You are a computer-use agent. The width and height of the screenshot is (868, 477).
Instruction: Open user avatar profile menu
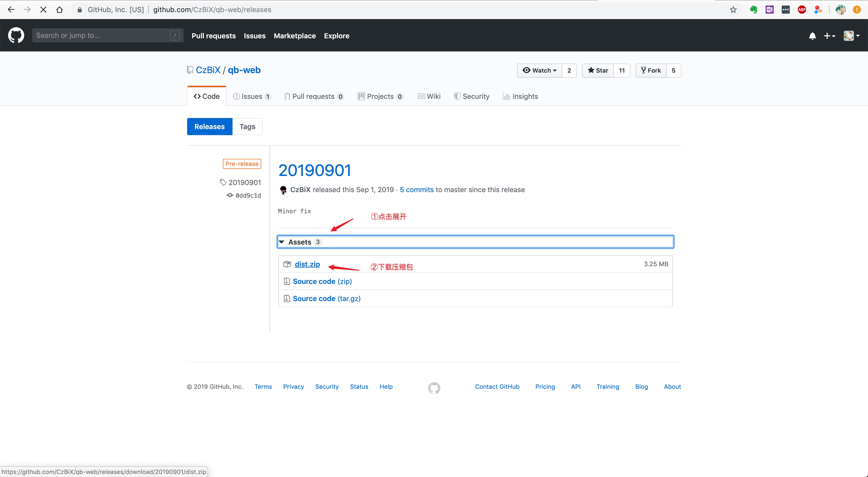tap(851, 36)
